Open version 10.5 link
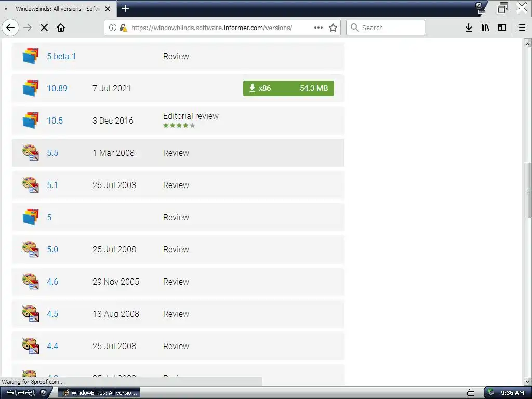Image resolution: width=532 pixels, height=399 pixels. 55,121
